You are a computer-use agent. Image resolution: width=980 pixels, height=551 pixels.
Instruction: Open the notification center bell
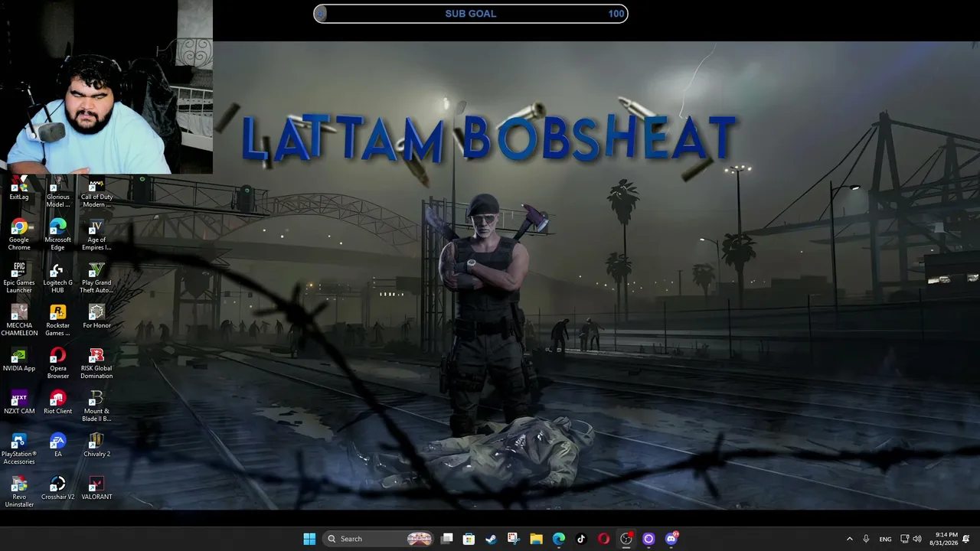click(966, 539)
